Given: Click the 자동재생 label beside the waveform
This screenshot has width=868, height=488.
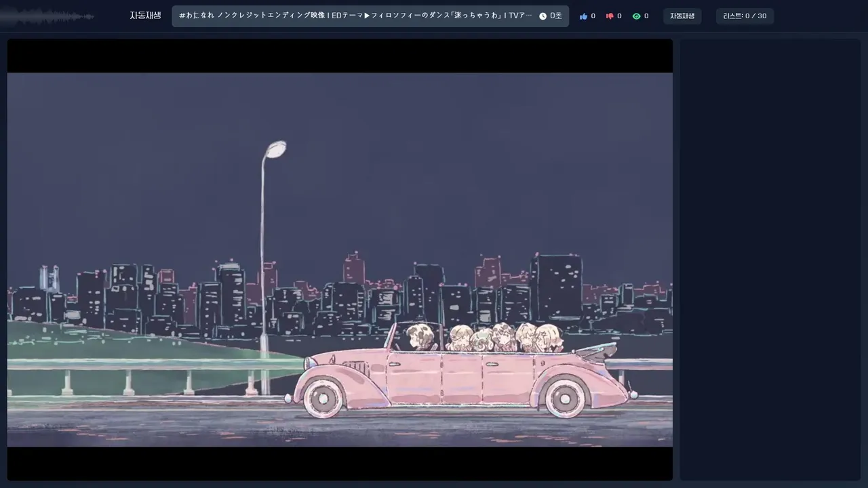Looking at the screenshot, I should tap(145, 16).
